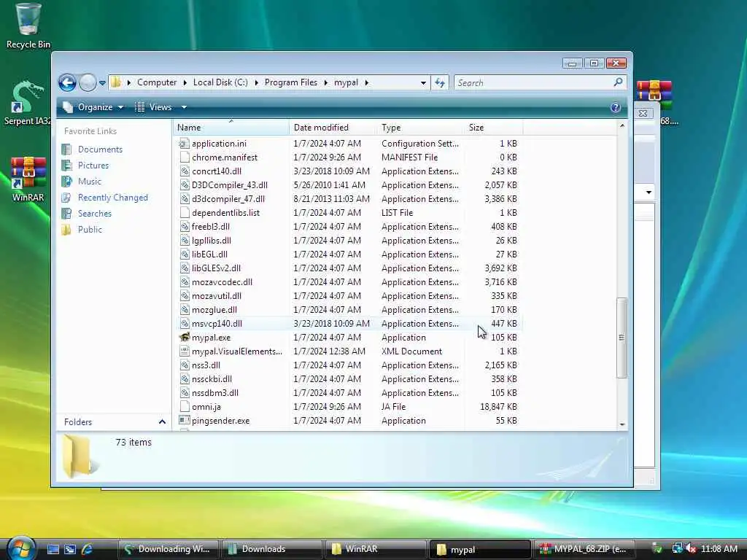Select the lgpllibs.dll file
Screen dimensions: 747x560
coord(211,241)
